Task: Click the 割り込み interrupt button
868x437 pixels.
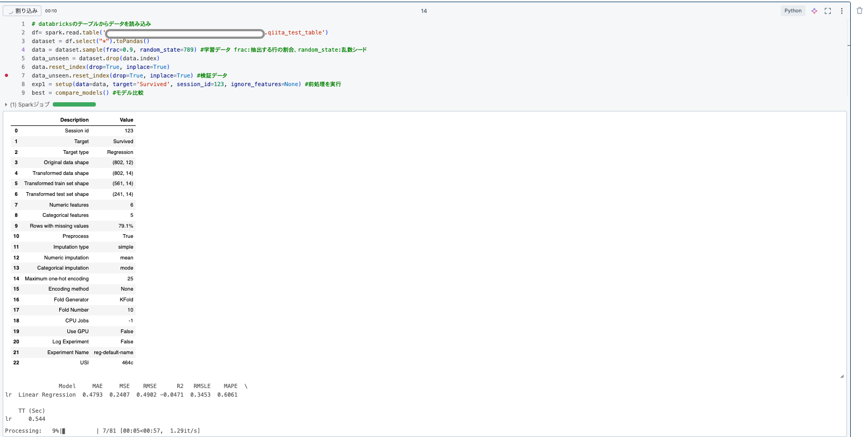Action: click(x=22, y=11)
